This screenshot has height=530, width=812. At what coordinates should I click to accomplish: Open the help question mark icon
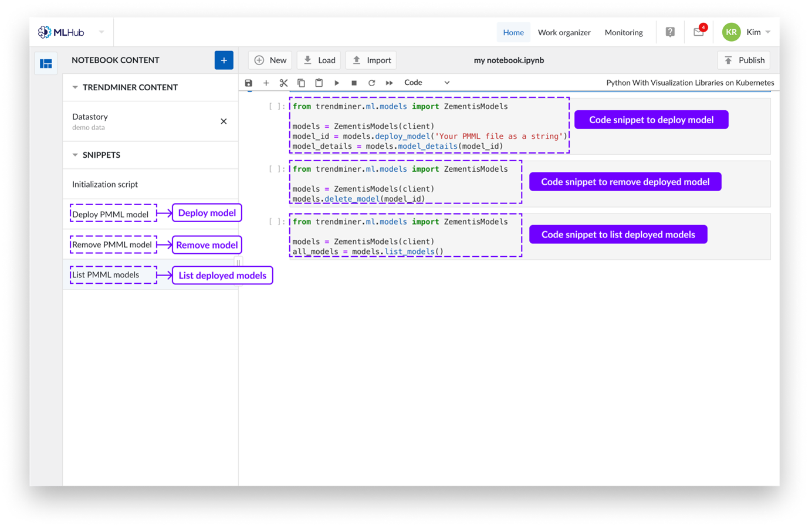point(670,32)
